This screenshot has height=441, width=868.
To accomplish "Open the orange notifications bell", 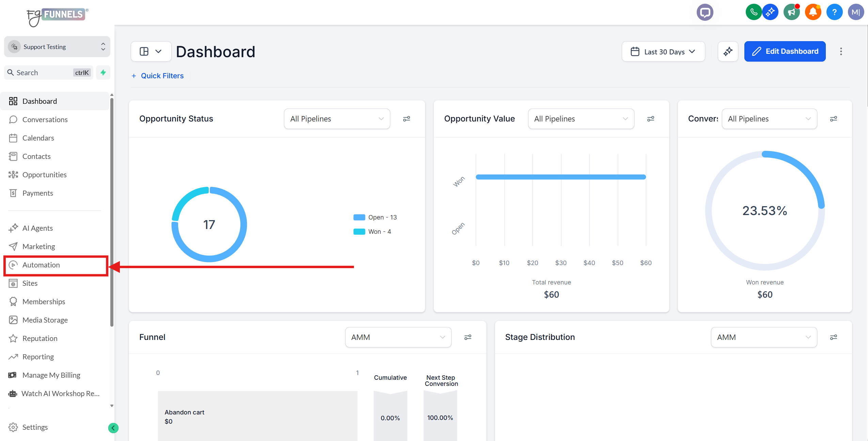I will [813, 13].
